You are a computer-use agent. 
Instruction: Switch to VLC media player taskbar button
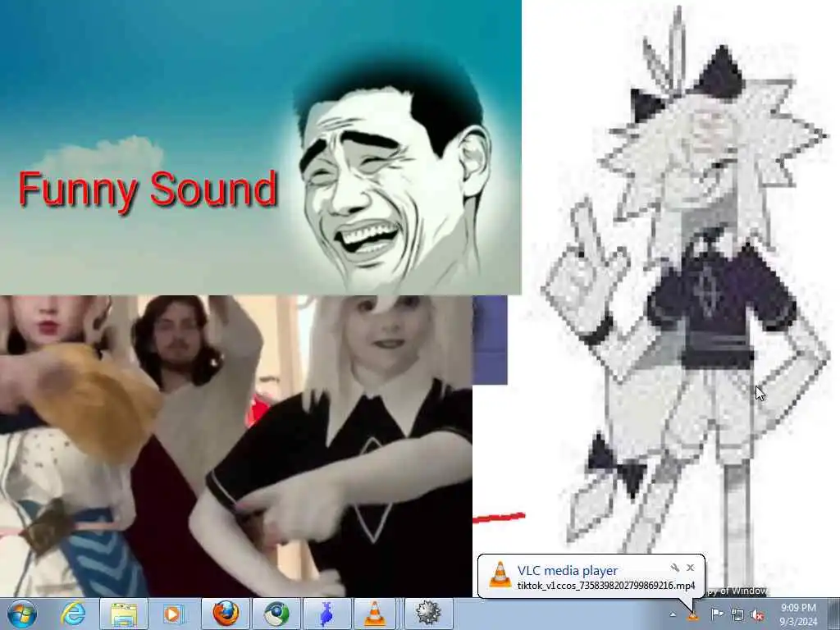[375, 614]
